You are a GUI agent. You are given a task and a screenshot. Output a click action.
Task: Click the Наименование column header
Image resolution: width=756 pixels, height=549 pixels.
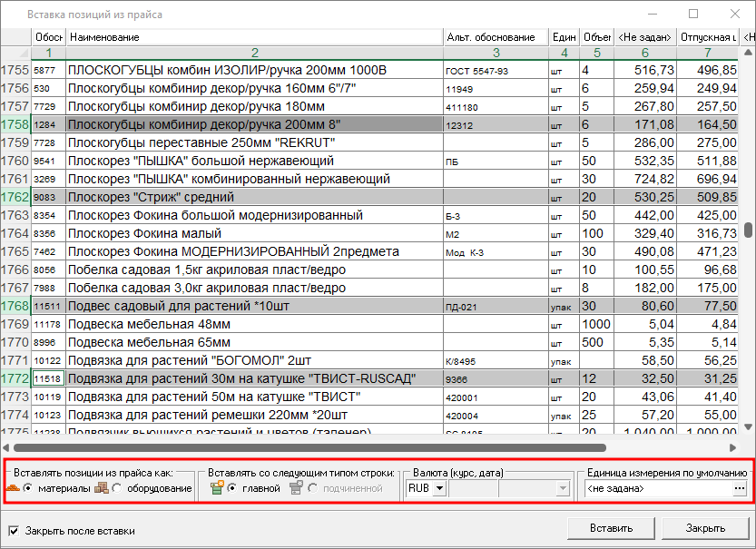click(254, 37)
